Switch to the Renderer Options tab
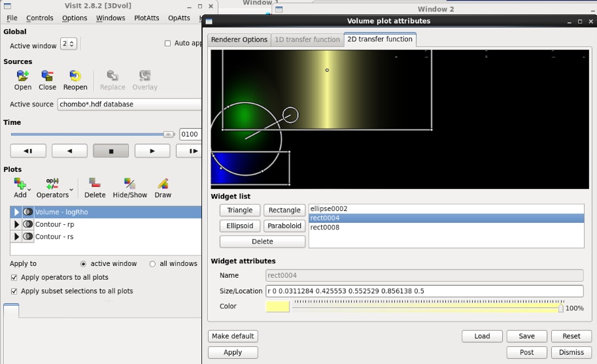The height and width of the screenshot is (364, 597). click(239, 40)
